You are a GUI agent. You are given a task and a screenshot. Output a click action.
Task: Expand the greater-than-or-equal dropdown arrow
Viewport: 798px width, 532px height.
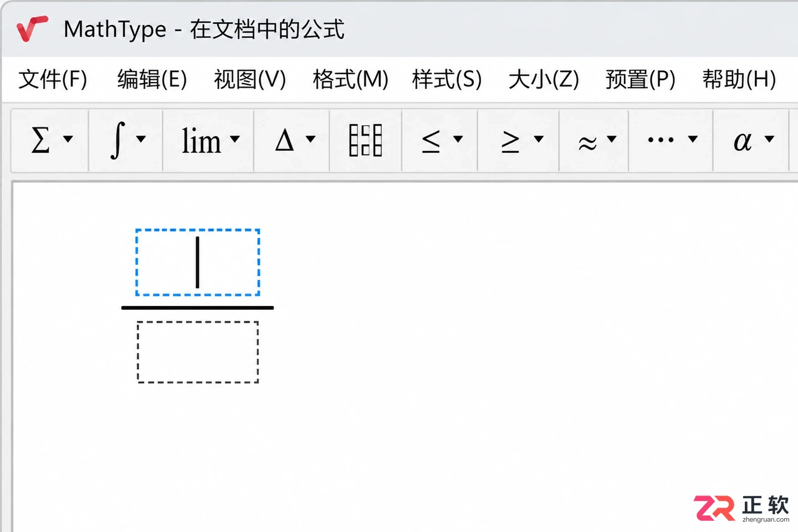(539, 139)
